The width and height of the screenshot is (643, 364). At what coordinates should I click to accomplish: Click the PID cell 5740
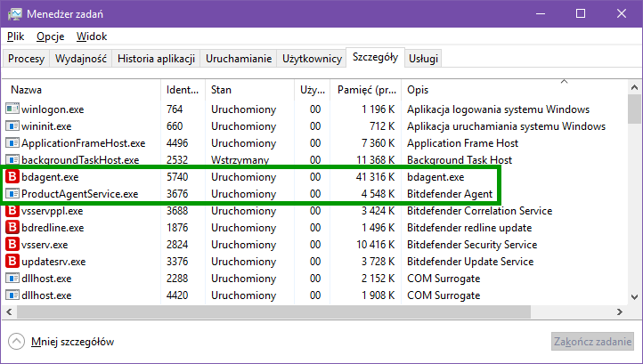[177, 177]
